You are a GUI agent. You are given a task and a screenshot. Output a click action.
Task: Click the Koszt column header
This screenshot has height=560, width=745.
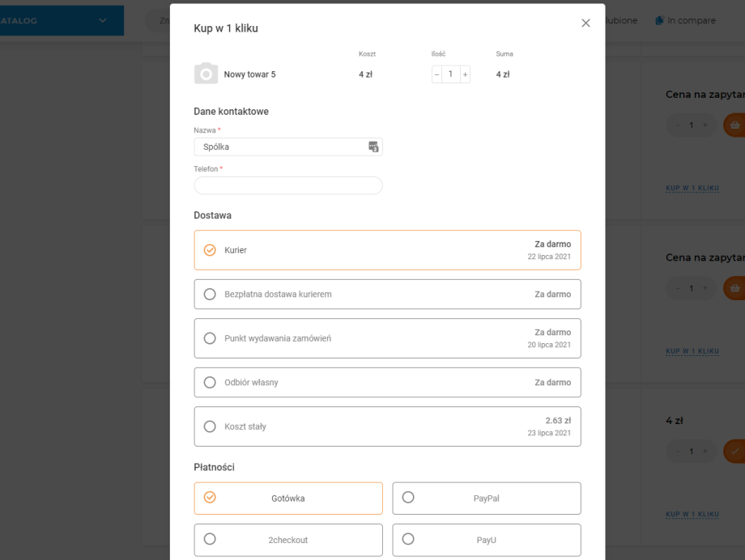tap(367, 53)
